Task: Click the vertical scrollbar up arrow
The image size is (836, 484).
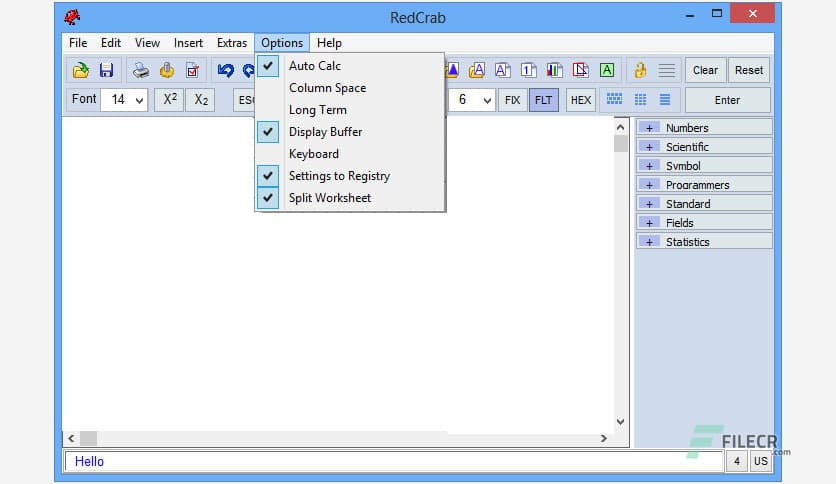Action: pos(621,127)
